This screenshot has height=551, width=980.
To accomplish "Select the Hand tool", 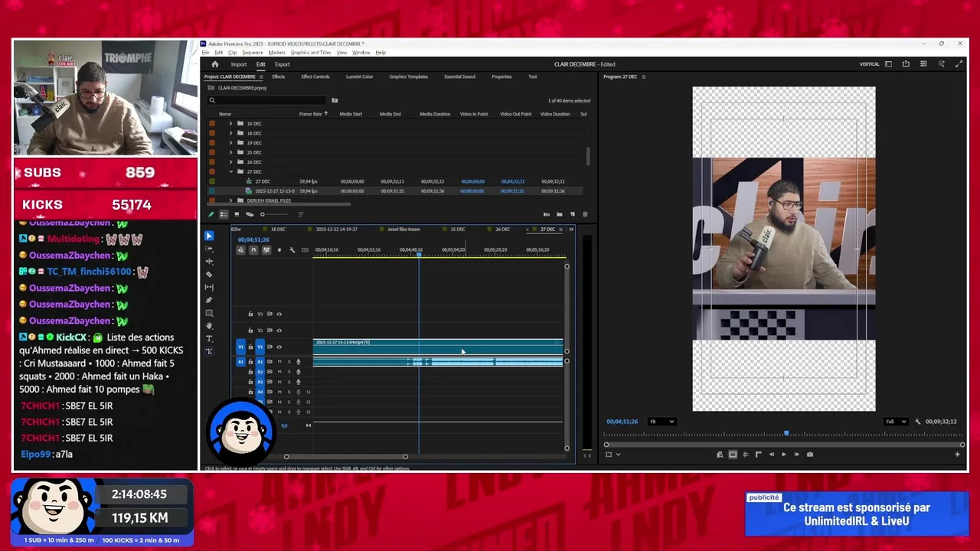I will [209, 326].
